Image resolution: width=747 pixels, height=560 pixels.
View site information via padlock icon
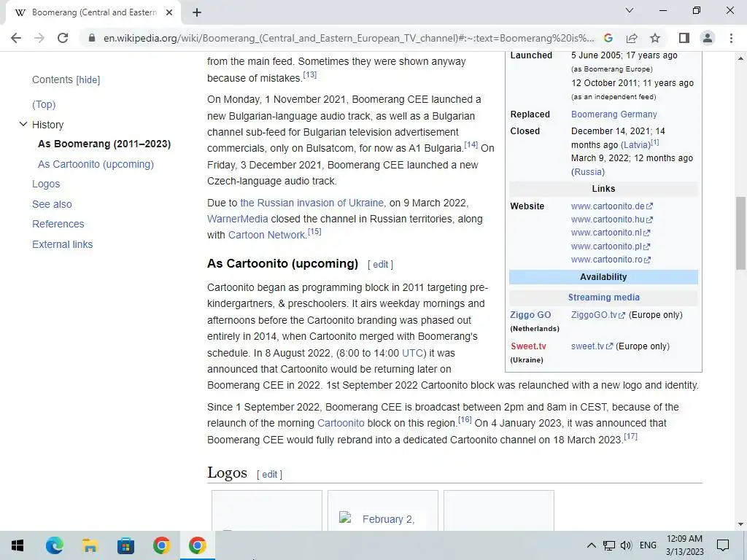(91, 38)
